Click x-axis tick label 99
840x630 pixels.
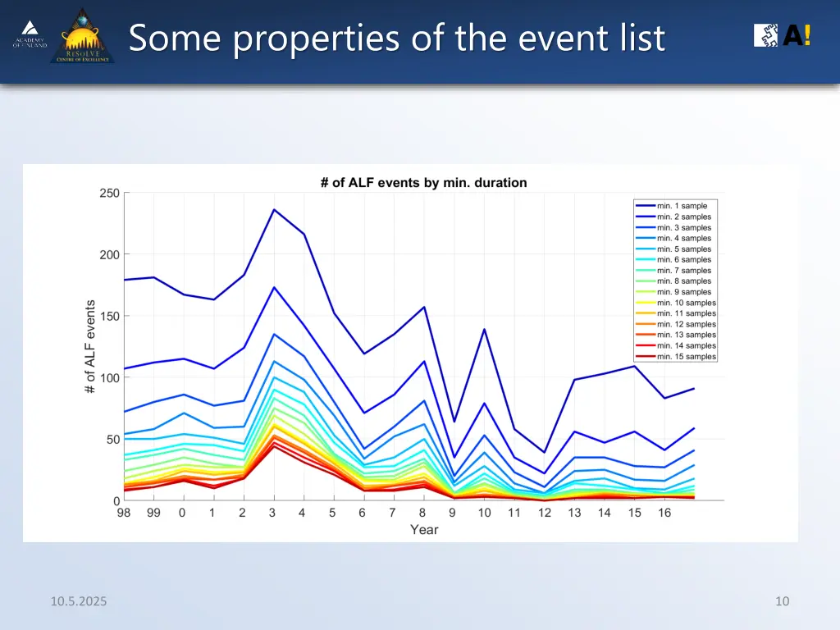[153, 513]
